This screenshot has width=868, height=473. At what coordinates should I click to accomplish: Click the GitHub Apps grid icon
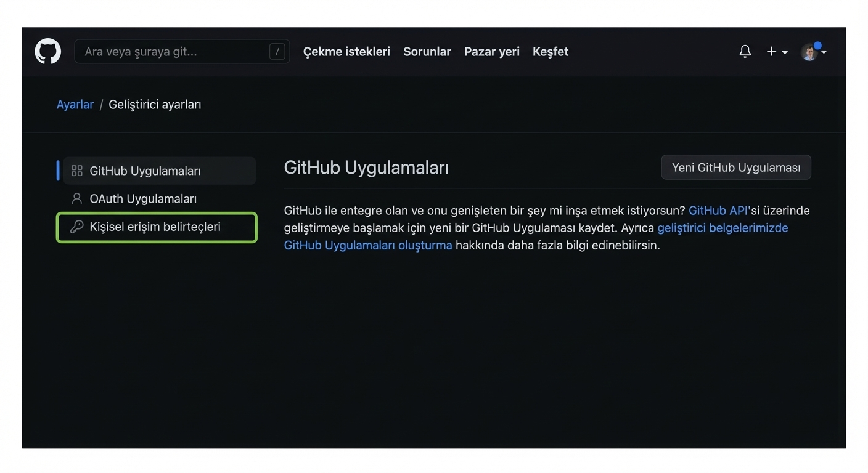click(76, 171)
